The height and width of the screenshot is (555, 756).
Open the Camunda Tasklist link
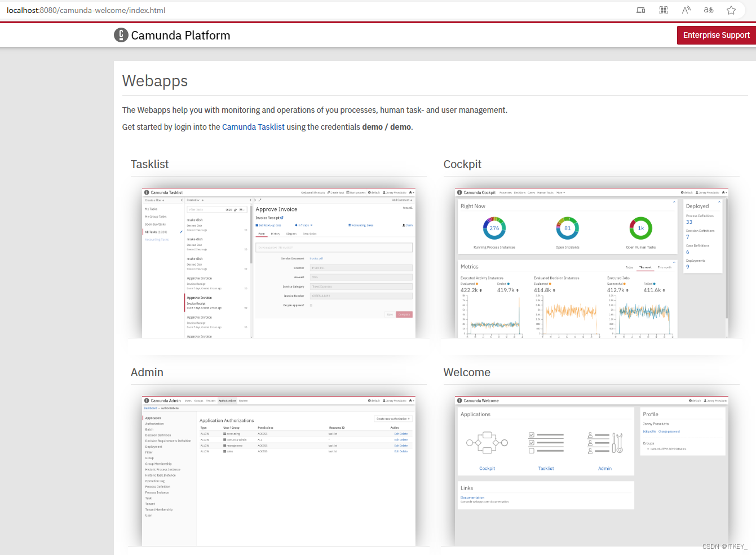point(253,127)
